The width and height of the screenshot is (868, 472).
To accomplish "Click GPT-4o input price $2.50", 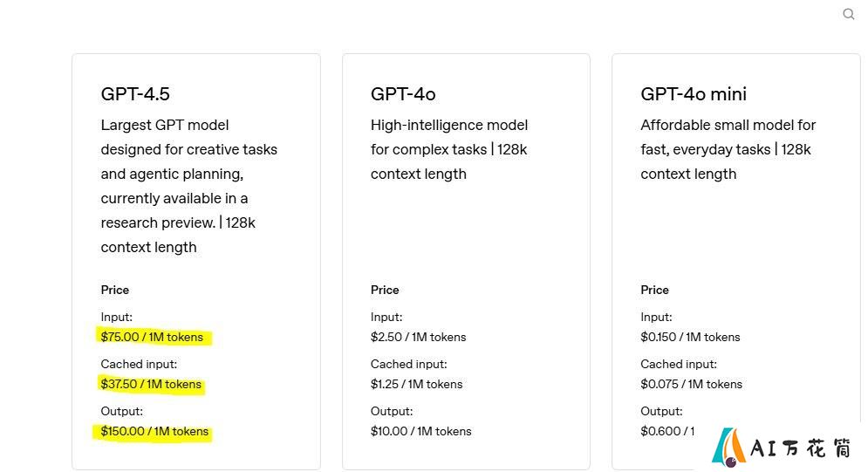I will (418, 337).
